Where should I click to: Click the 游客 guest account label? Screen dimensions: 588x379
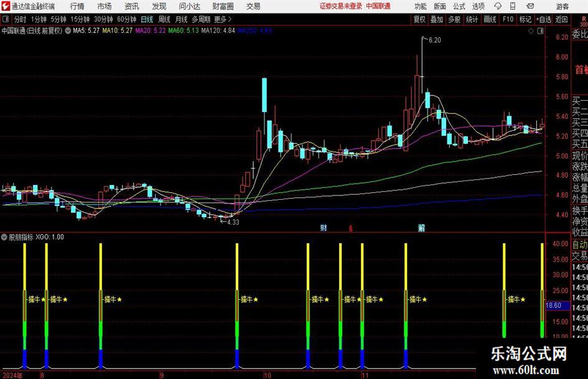pyautogui.click(x=562, y=6)
